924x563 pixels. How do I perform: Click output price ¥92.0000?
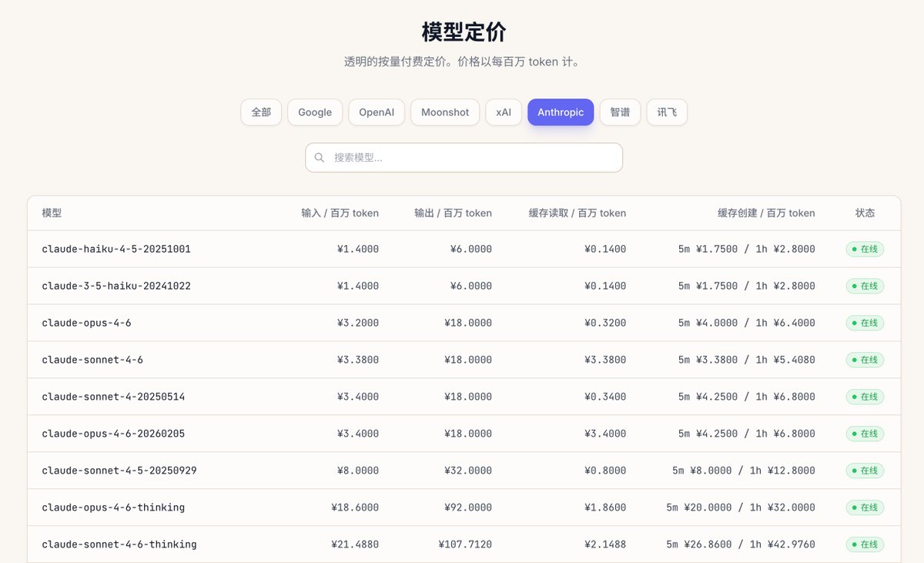[468, 508]
